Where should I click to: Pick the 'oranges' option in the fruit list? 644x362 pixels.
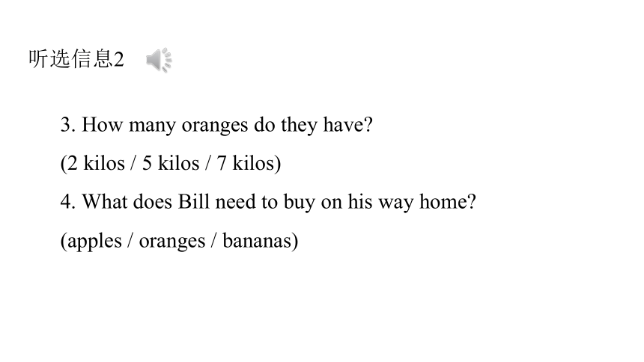172,242
